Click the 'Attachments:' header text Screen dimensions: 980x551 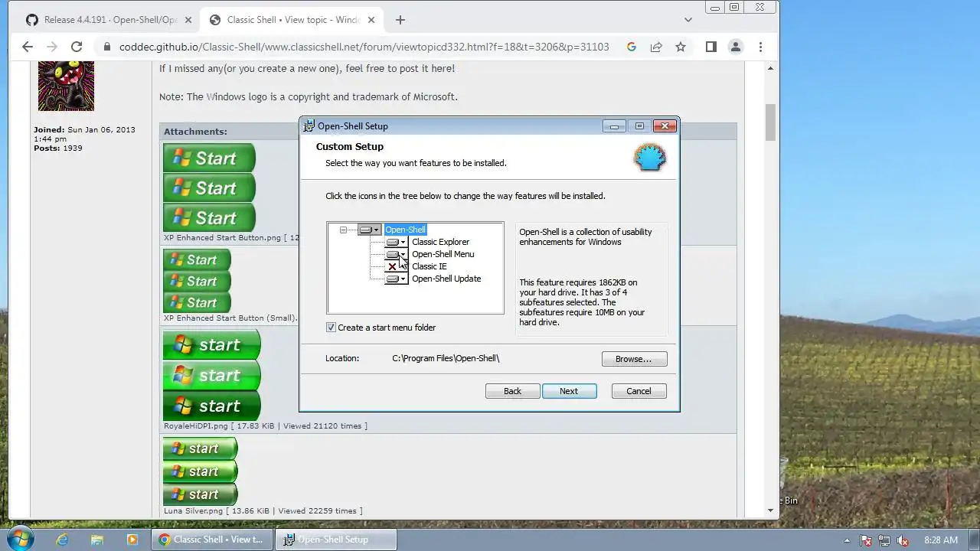(195, 132)
